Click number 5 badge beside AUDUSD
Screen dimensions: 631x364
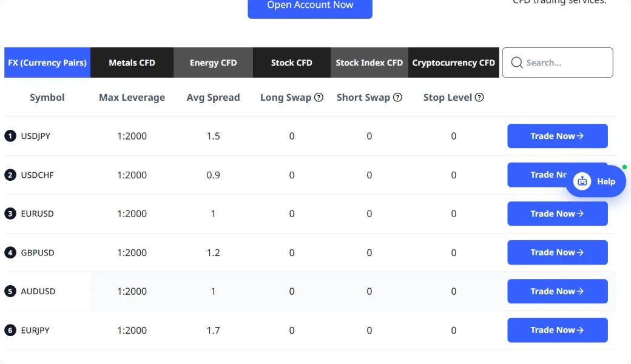click(x=10, y=291)
